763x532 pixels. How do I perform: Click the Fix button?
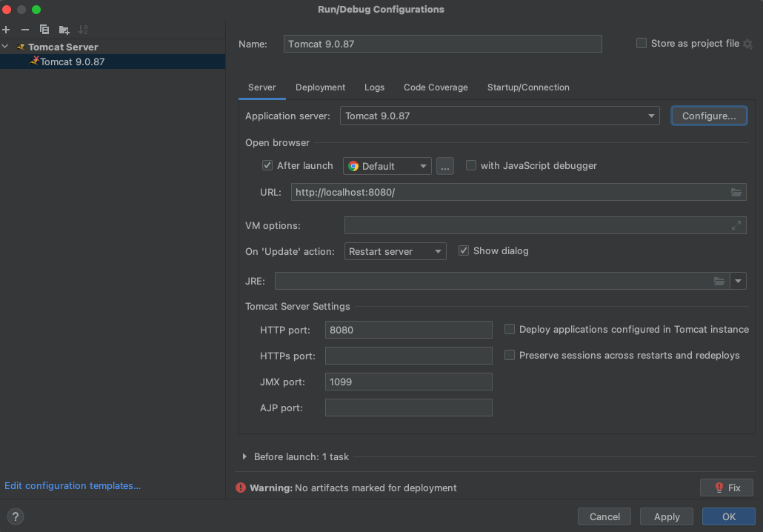point(727,488)
